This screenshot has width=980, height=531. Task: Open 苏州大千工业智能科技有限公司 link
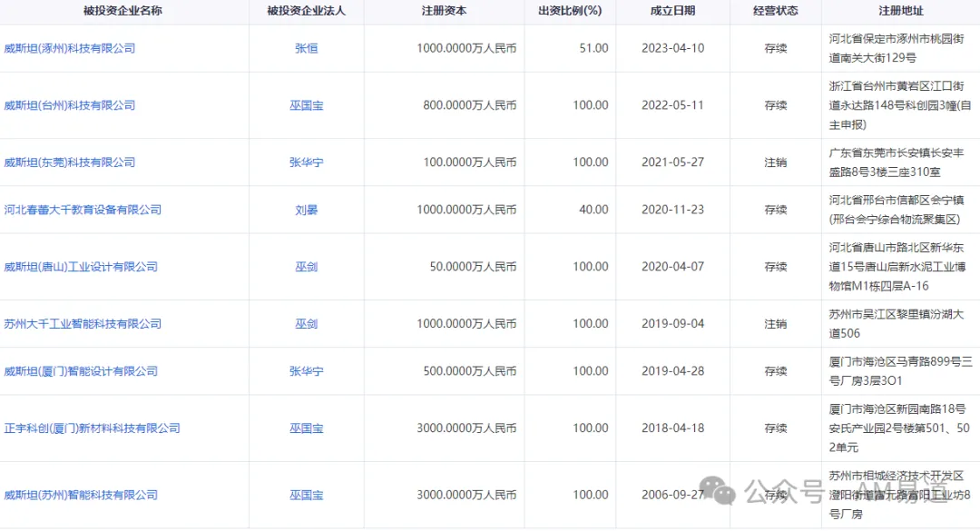[x=83, y=323]
